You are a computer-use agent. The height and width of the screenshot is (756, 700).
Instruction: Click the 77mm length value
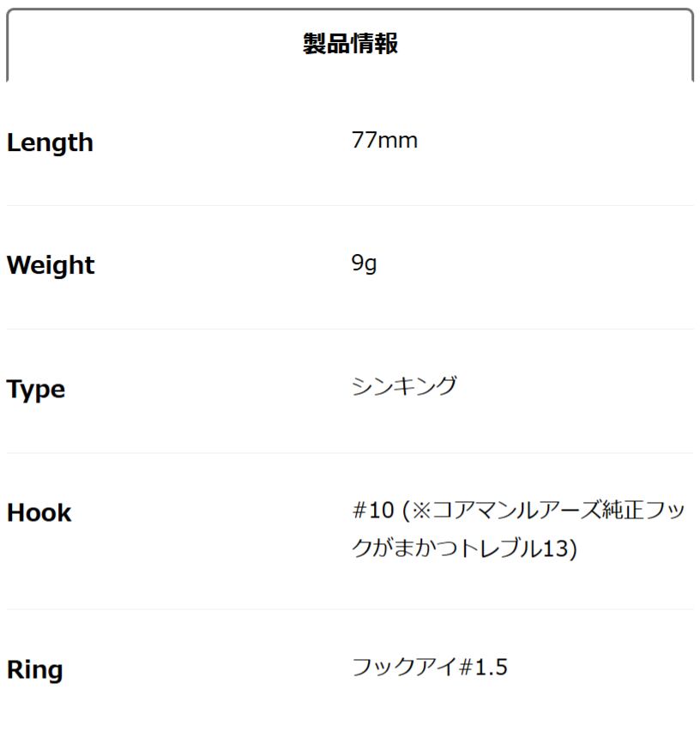(x=384, y=141)
